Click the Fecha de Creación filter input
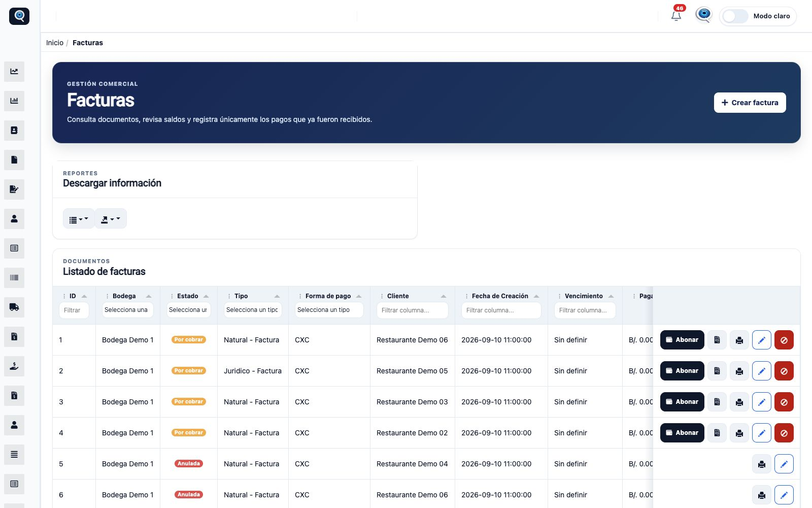812x508 pixels. pos(501,310)
